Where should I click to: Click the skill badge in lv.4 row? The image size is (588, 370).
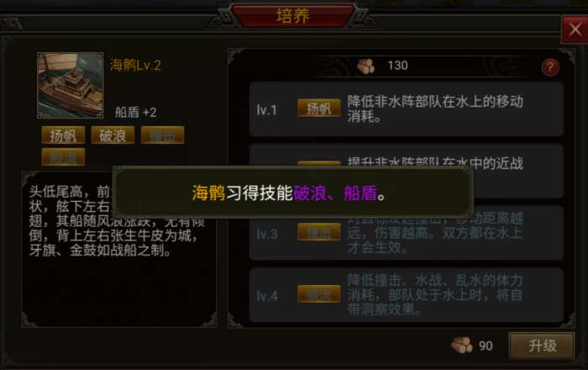point(318,294)
